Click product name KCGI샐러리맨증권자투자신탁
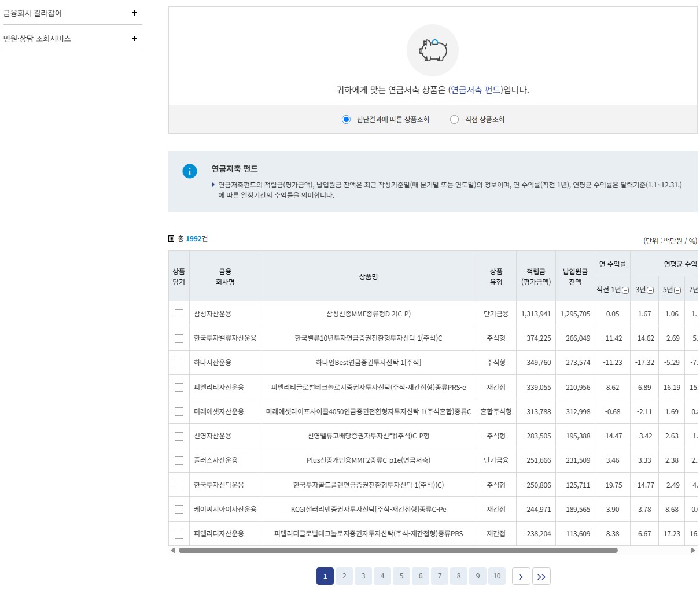The height and width of the screenshot is (590, 700). 369,510
